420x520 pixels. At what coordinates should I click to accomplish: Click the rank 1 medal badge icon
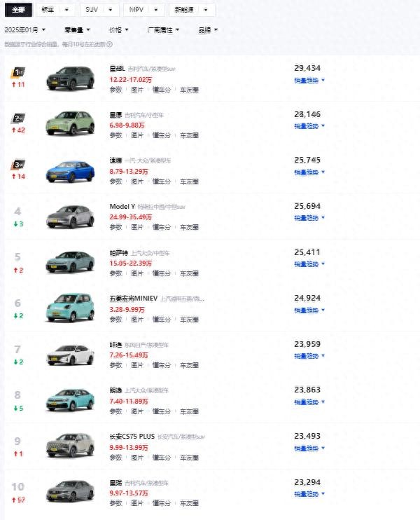pos(17,72)
